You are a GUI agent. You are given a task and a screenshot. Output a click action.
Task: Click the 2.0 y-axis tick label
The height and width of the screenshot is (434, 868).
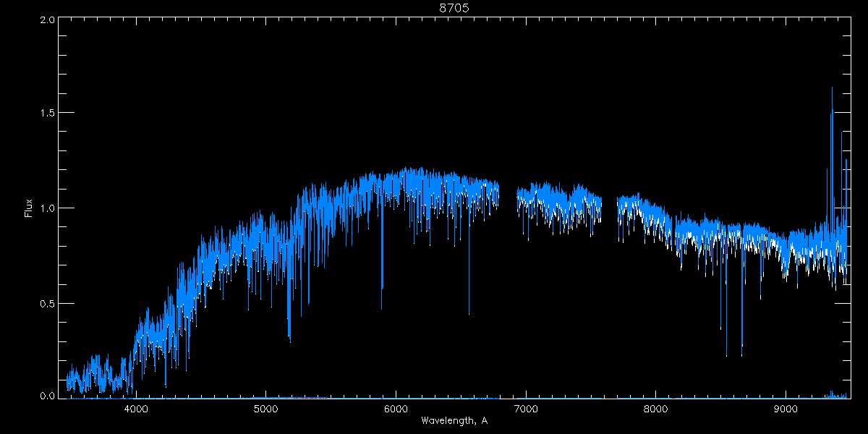[x=47, y=20]
